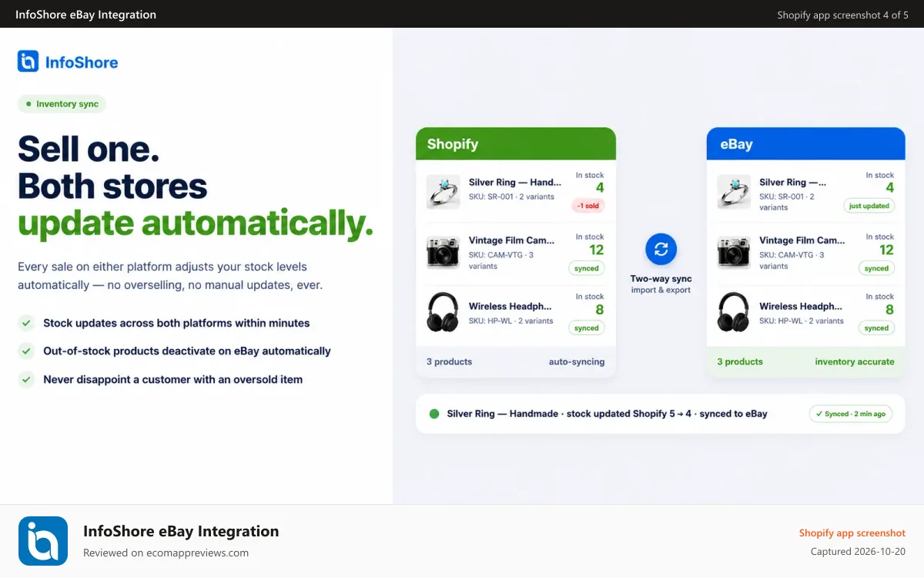Click 'Reviewed on ecomappreviews.com' text
This screenshot has height=578, width=924.
pos(166,553)
